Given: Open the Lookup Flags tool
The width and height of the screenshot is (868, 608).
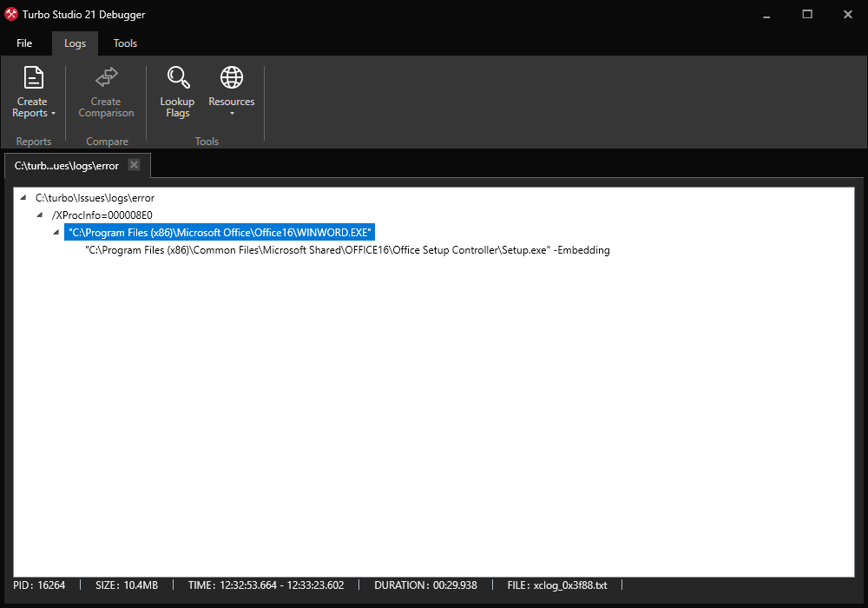Looking at the screenshot, I should point(177,92).
